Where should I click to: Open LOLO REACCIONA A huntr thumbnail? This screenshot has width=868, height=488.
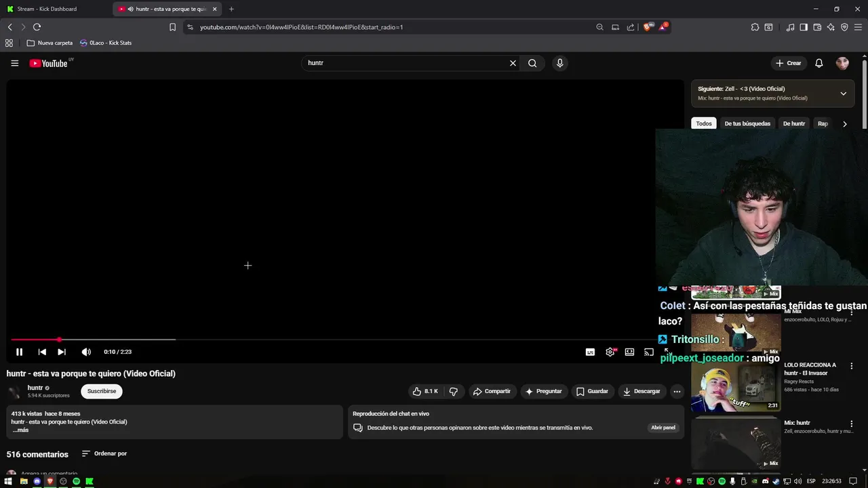pos(736,388)
